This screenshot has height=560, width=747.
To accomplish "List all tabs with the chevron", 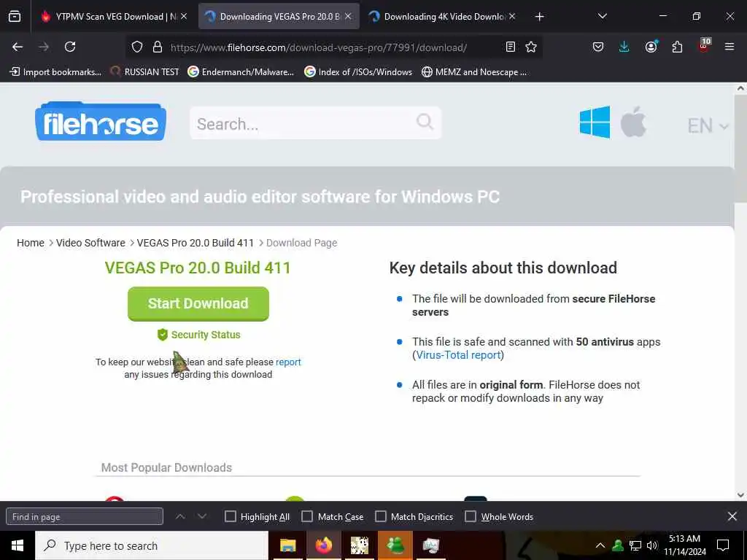I will (602, 17).
